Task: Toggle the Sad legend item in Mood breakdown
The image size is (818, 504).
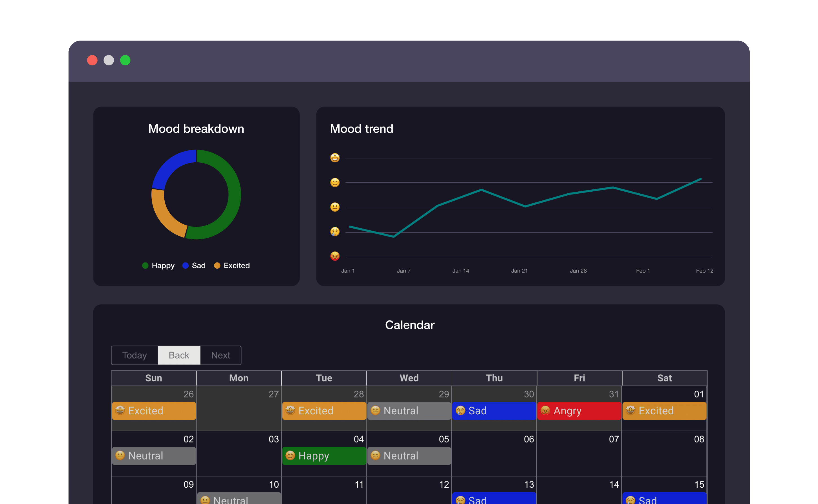Action: 194,265
